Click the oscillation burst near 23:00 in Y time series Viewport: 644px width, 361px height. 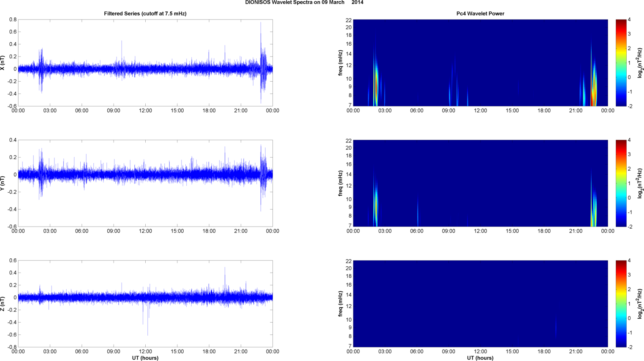(x=263, y=178)
